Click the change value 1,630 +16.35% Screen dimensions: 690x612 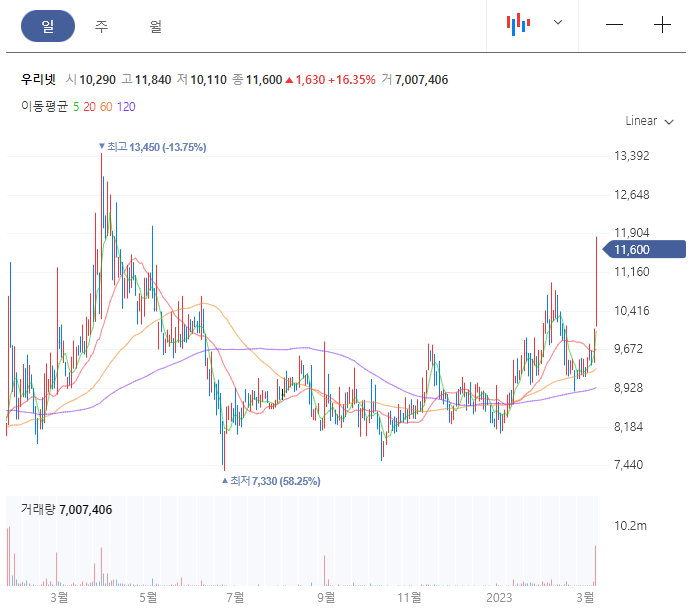[x=330, y=80]
